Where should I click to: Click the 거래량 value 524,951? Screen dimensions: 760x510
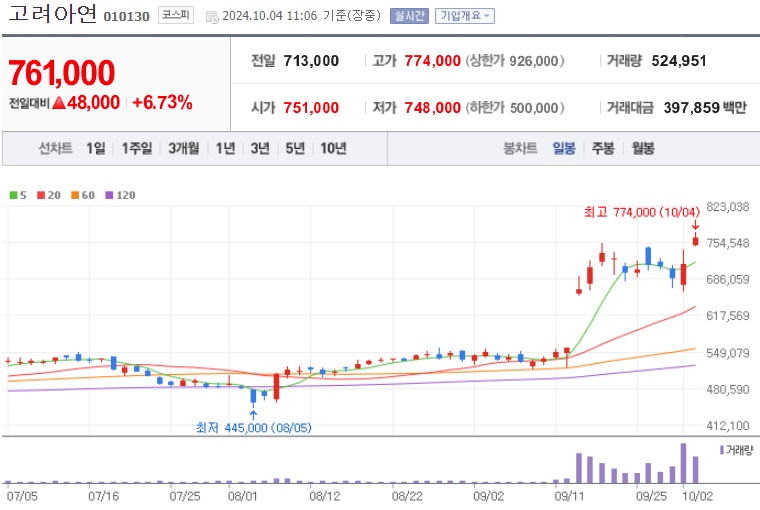tap(679, 61)
